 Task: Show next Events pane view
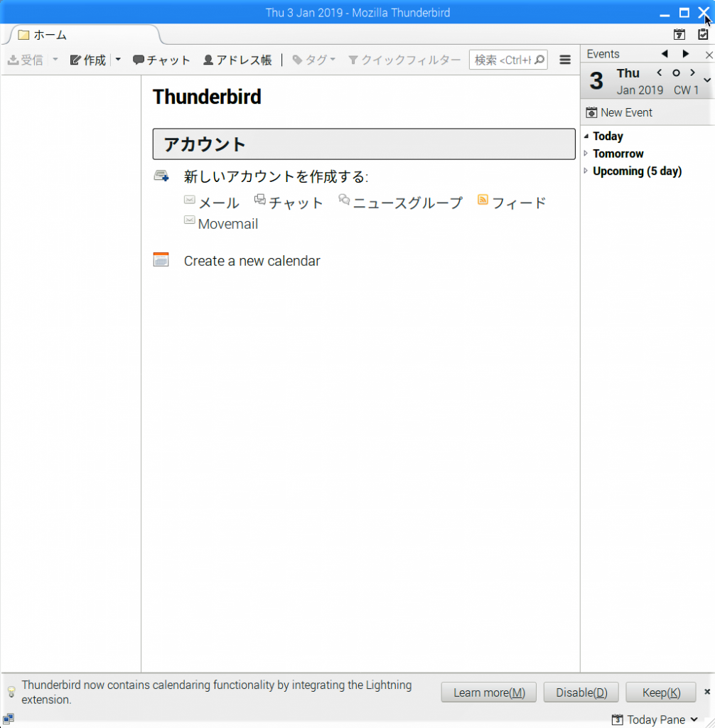686,54
